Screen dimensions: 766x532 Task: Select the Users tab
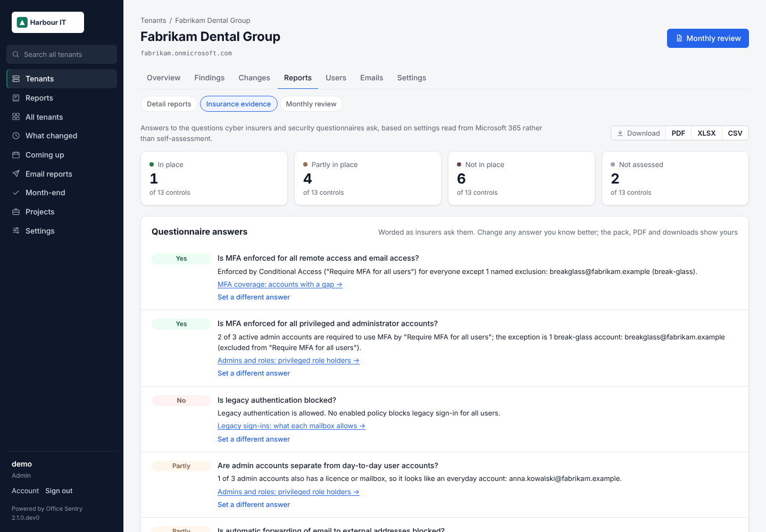pos(336,78)
